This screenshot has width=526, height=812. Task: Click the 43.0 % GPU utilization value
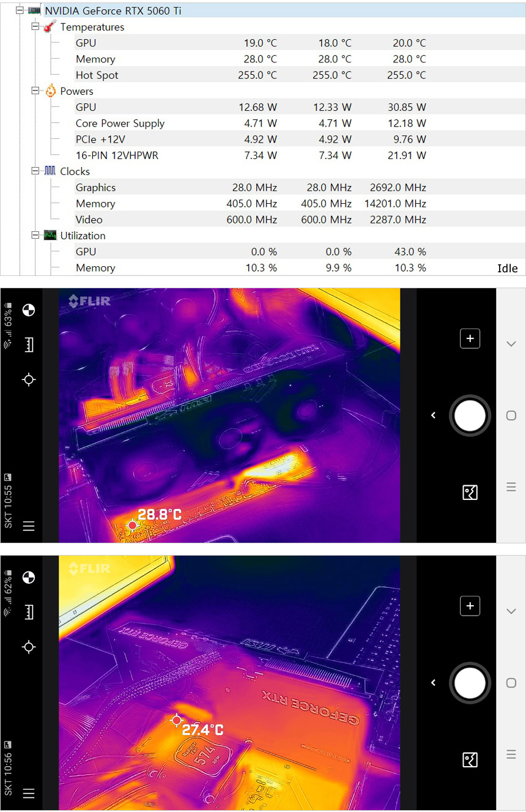(410, 251)
